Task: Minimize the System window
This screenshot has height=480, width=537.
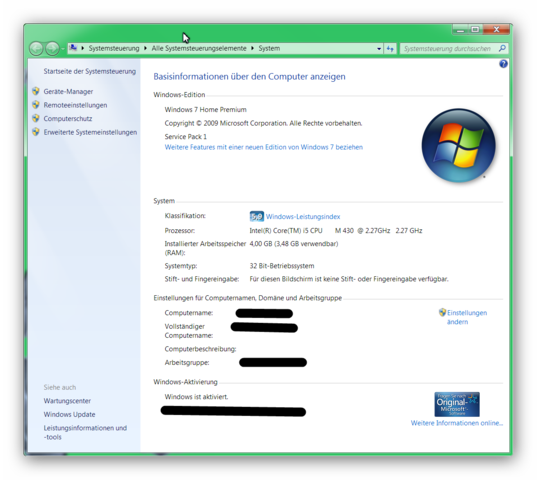Action: pyautogui.click(x=460, y=30)
